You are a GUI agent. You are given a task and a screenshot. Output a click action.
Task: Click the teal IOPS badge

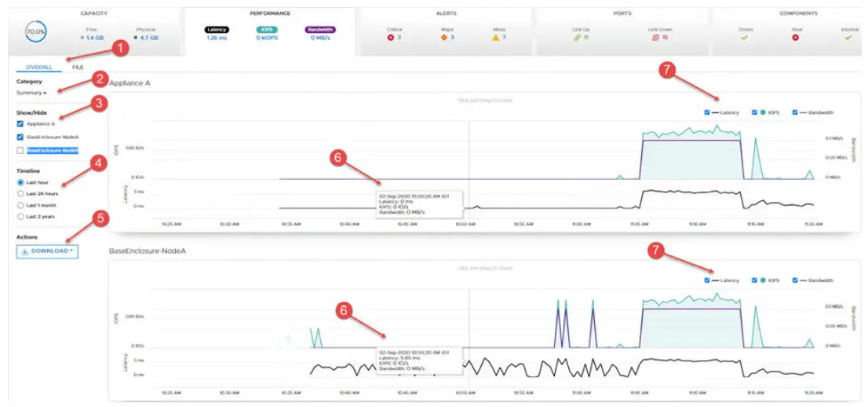click(266, 29)
